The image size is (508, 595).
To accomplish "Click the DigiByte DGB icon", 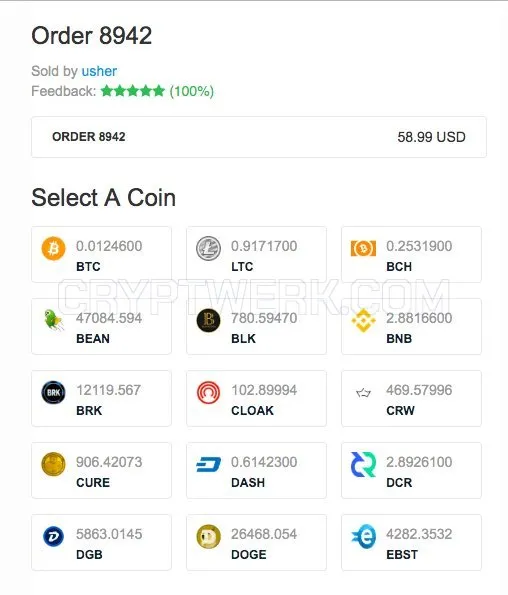I will pos(53,537).
